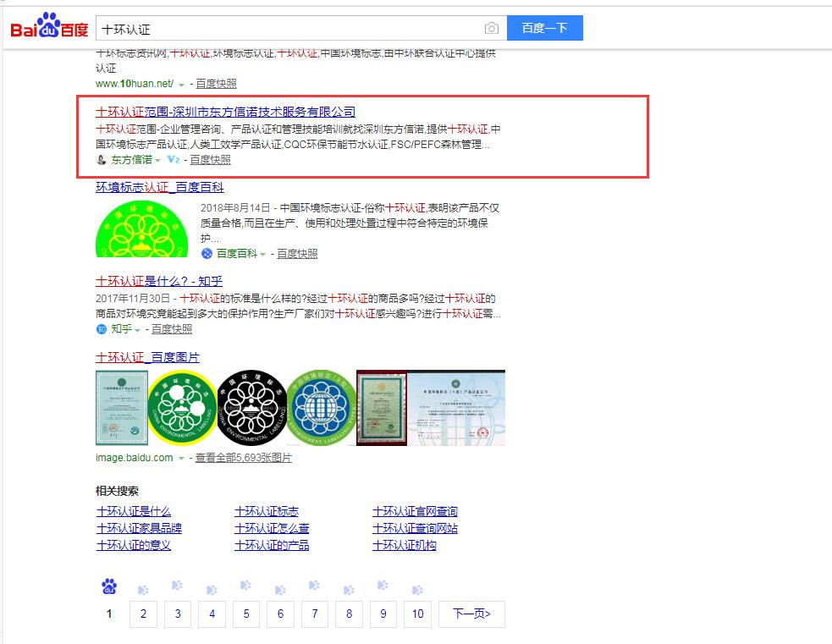Expand the 东方信诺 site dropdown arrow
Viewport: 832px width, 644px height.
157,159
